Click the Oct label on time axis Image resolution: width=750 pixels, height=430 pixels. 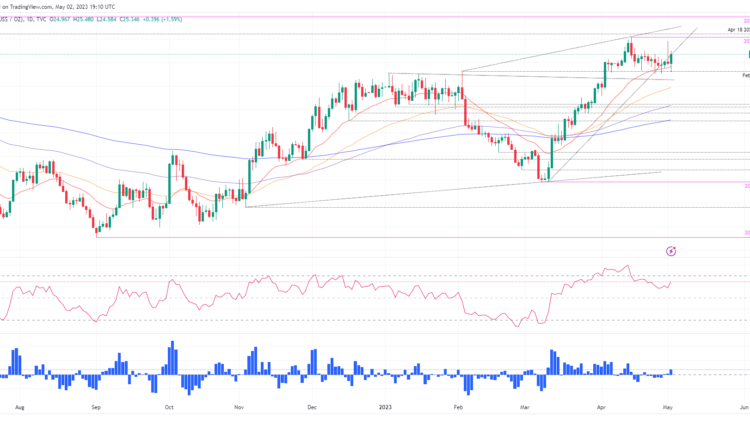[x=169, y=408]
